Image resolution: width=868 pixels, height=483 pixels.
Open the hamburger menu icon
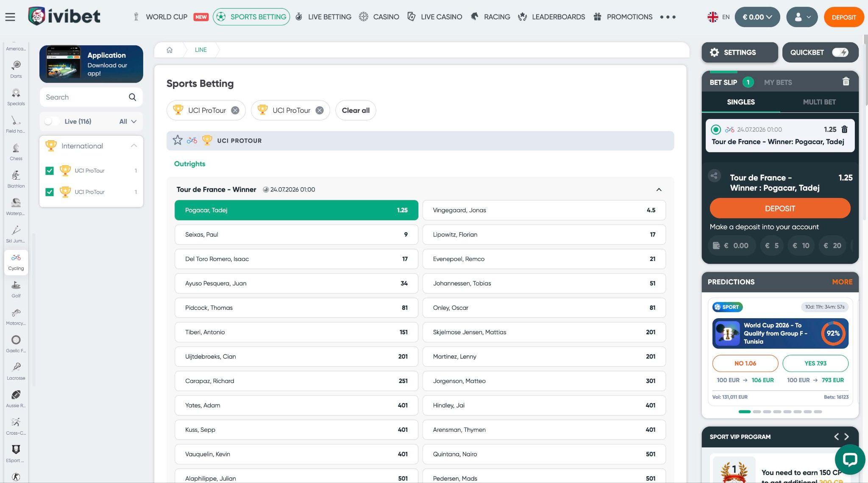(x=10, y=17)
